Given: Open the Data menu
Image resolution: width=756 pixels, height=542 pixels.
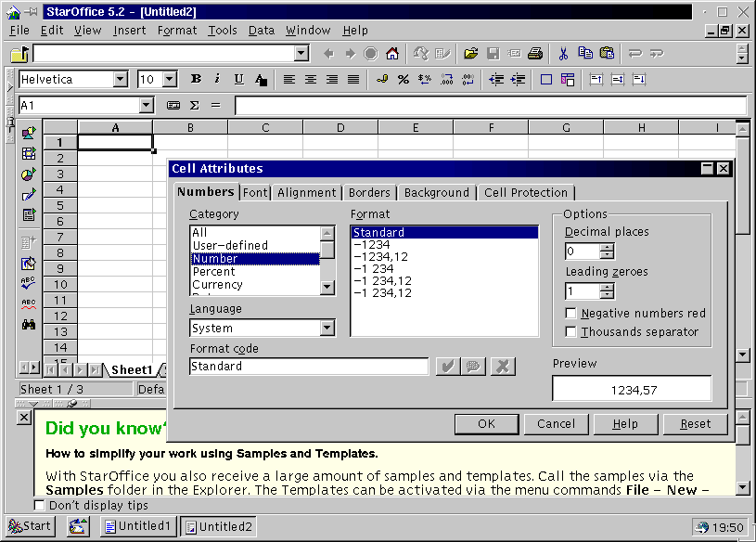Looking at the screenshot, I should [262, 31].
